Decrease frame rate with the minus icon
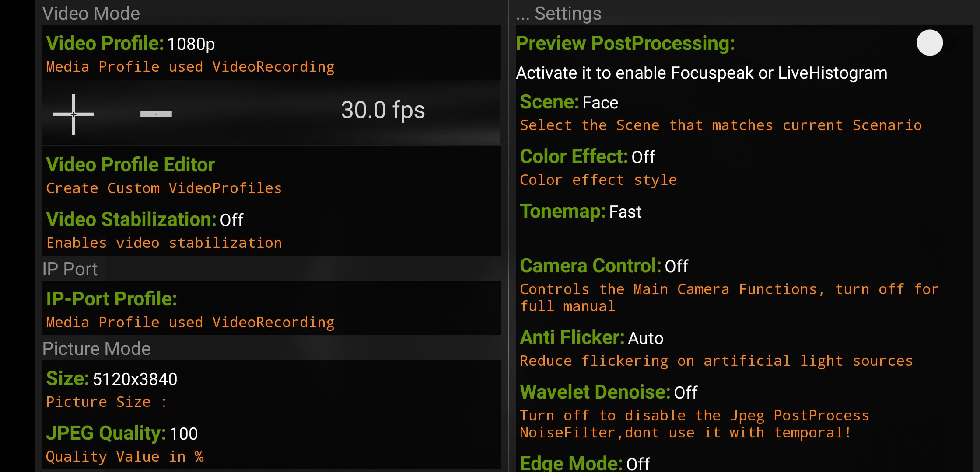Image resolution: width=980 pixels, height=472 pixels. [x=156, y=114]
